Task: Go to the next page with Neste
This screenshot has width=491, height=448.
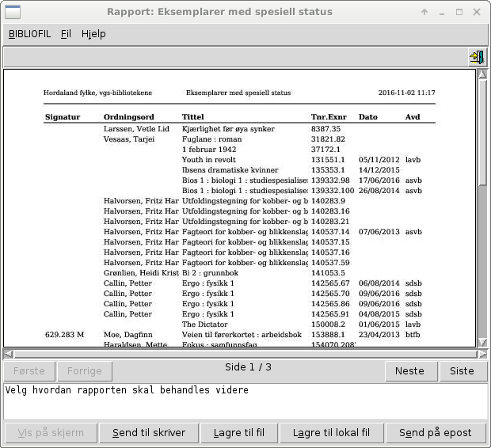Action: (409, 370)
